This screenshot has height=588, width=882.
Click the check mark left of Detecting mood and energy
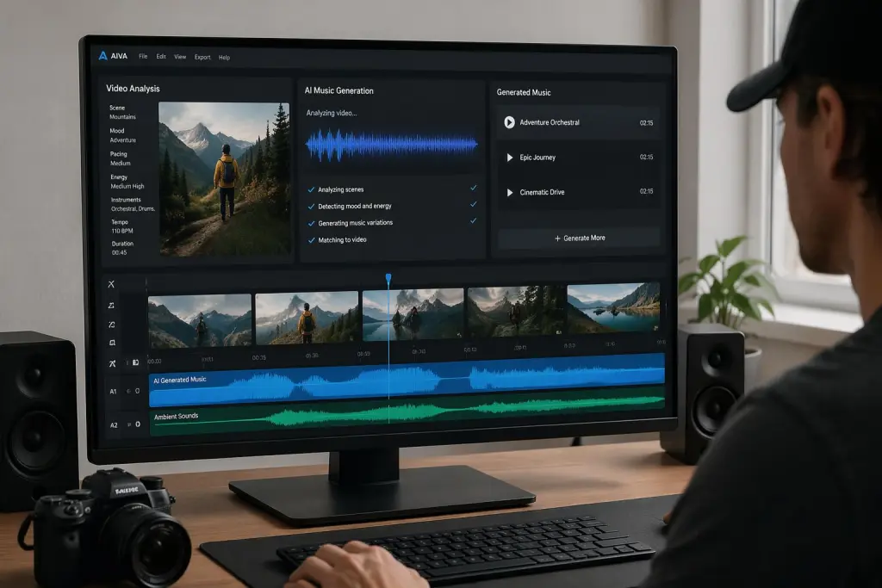(311, 207)
